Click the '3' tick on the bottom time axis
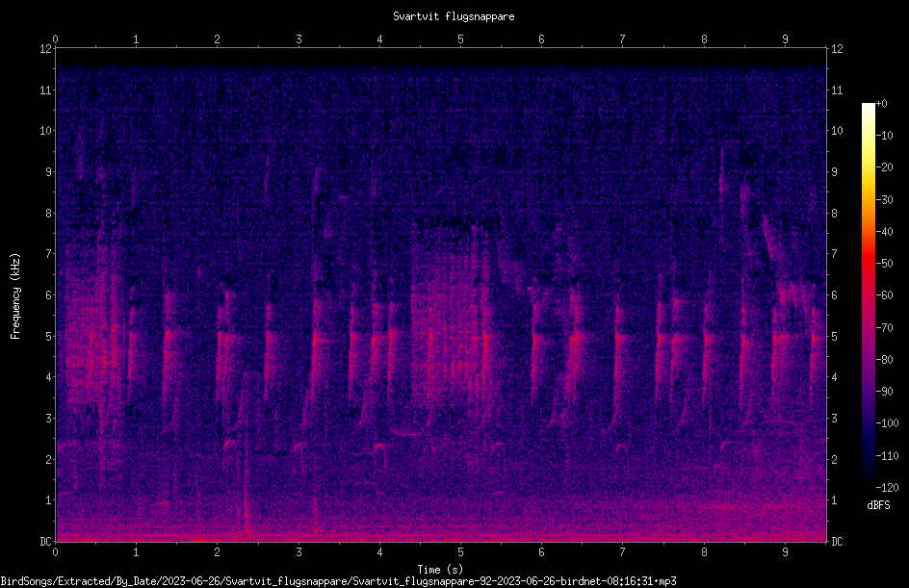 [299, 552]
